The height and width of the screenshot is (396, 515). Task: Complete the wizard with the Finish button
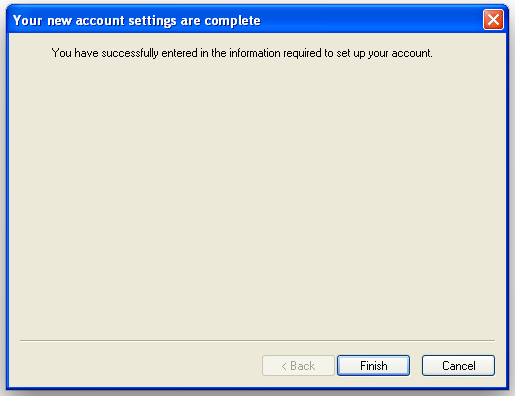[x=373, y=365]
